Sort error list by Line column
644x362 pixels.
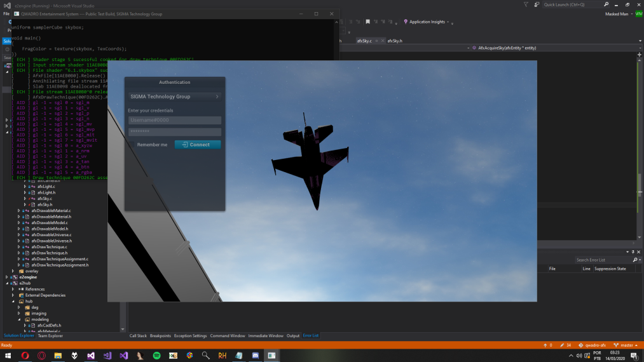pos(586,269)
